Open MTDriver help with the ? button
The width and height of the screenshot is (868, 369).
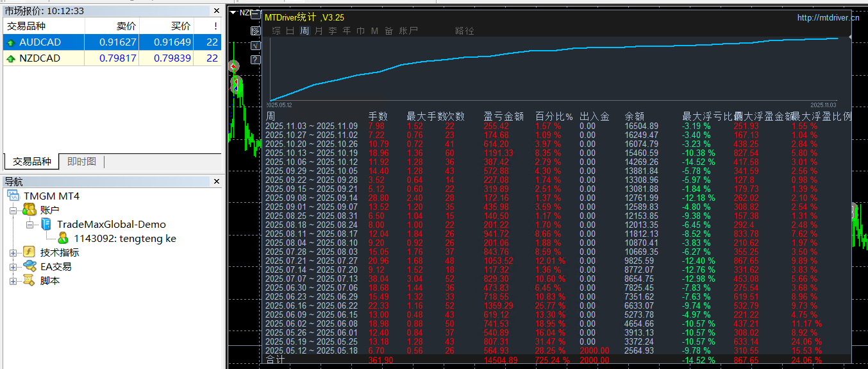[x=256, y=60]
